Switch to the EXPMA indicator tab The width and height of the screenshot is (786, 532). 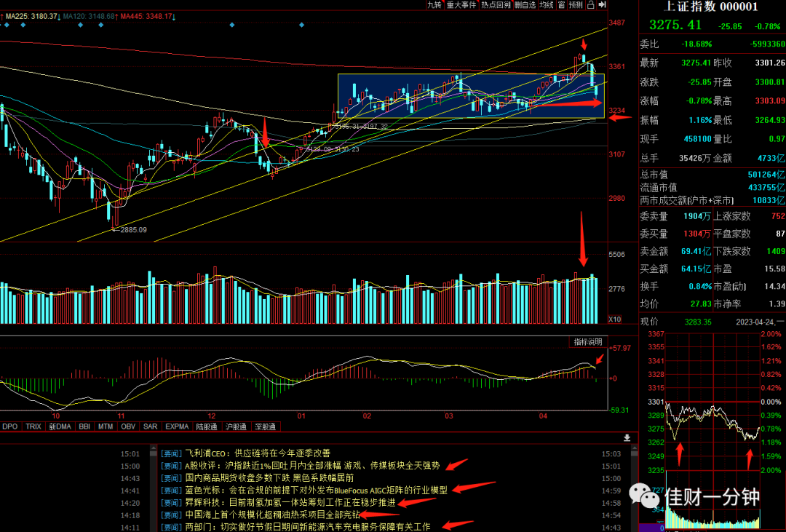click(x=177, y=426)
